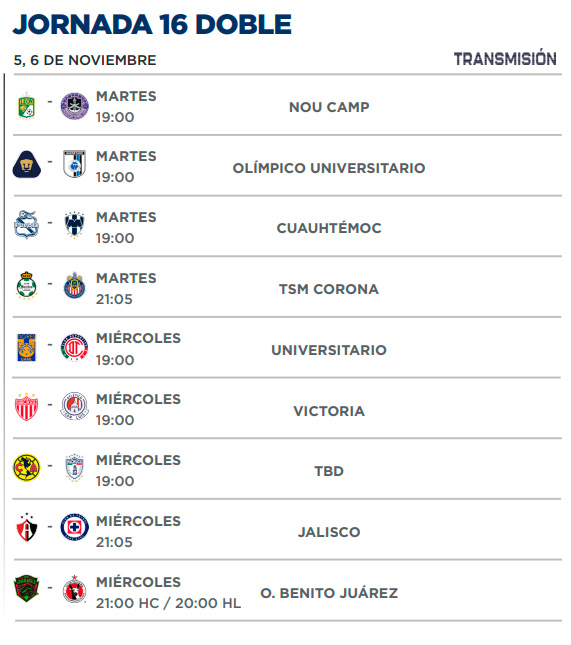
Task: Click the TRANSMISIÓN column header
Action: [505, 59]
